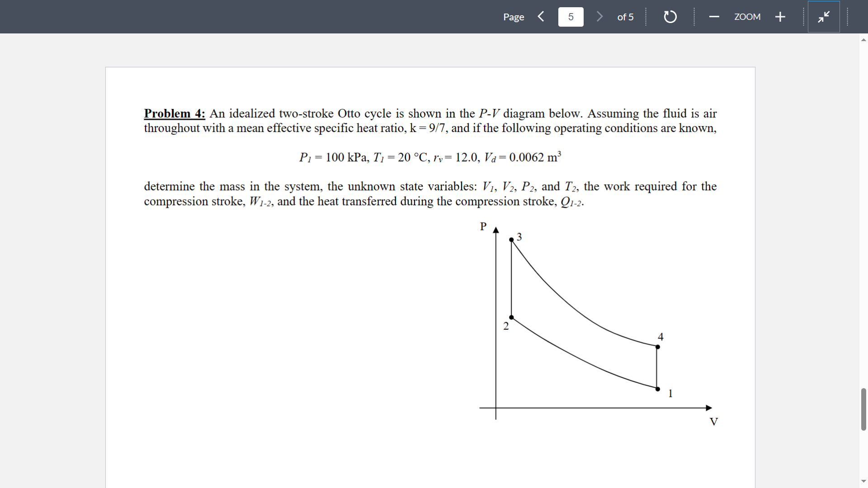The height and width of the screenshot is (488, 868).
Task: Click point 1 on the P-V diagram
Action: 657,389
